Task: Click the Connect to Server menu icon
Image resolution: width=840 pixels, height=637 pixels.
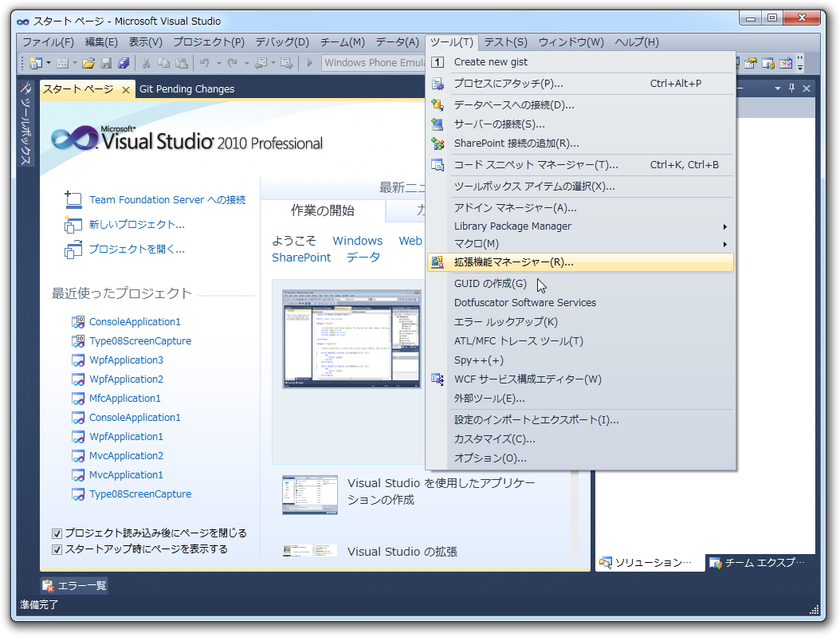Action: click(438, 124)
